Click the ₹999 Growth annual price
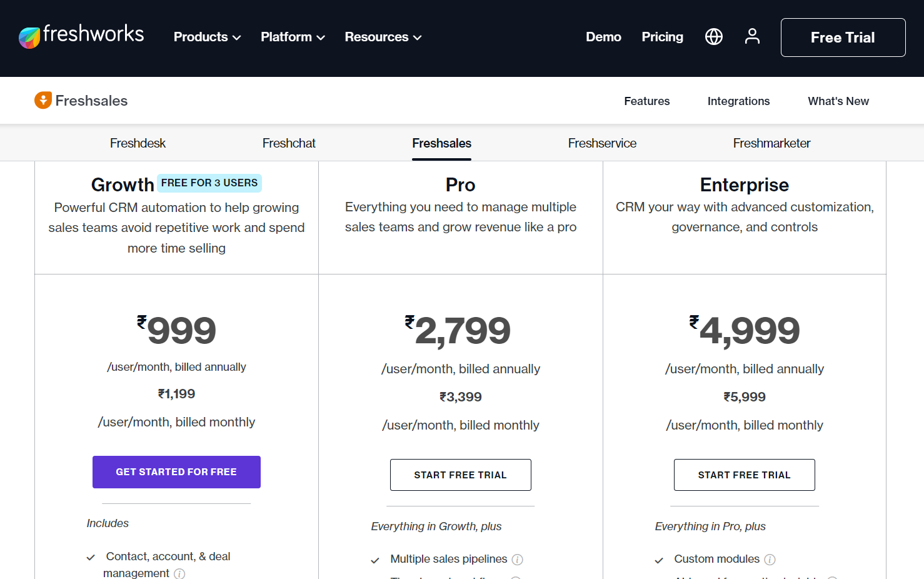 (176, 330)
